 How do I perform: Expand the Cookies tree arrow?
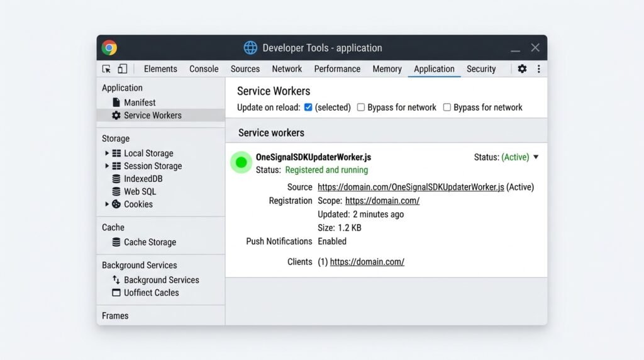(x=107, y=205)
